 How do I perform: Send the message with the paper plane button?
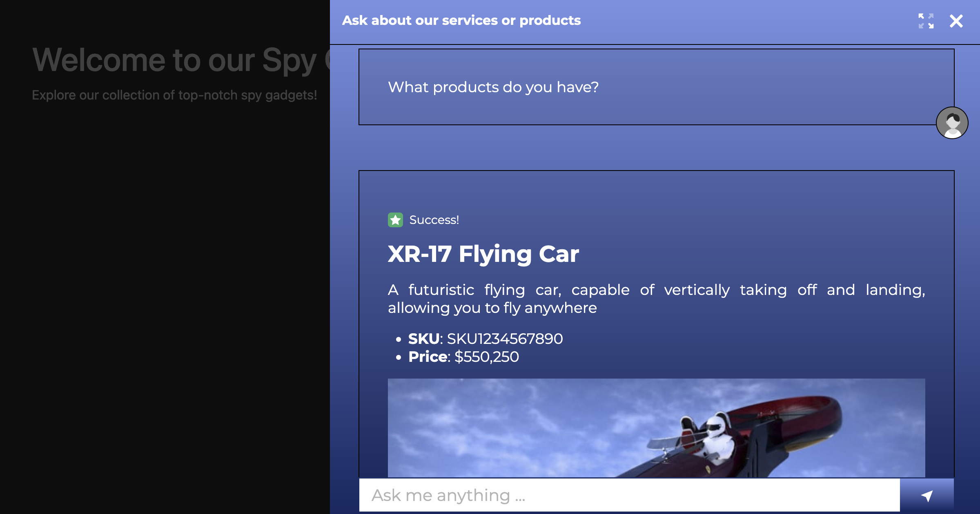[927, 495]
